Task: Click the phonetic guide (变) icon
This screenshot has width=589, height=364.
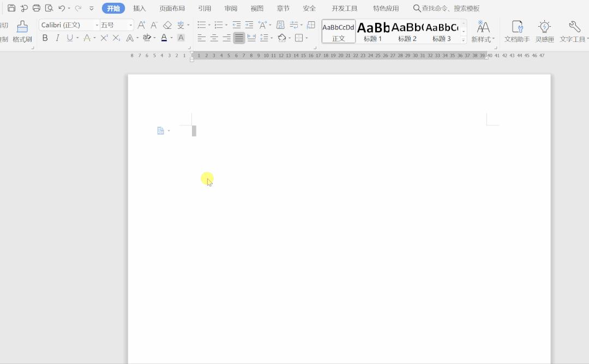Action: pyautogui.click(x=181, y=25)
